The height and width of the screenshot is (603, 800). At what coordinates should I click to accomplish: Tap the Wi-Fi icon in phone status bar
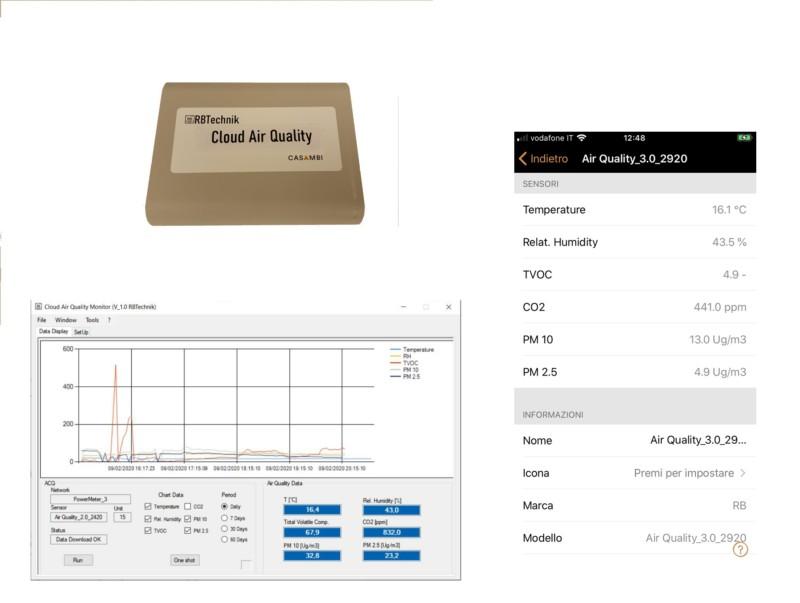click(x=582, y=138)
